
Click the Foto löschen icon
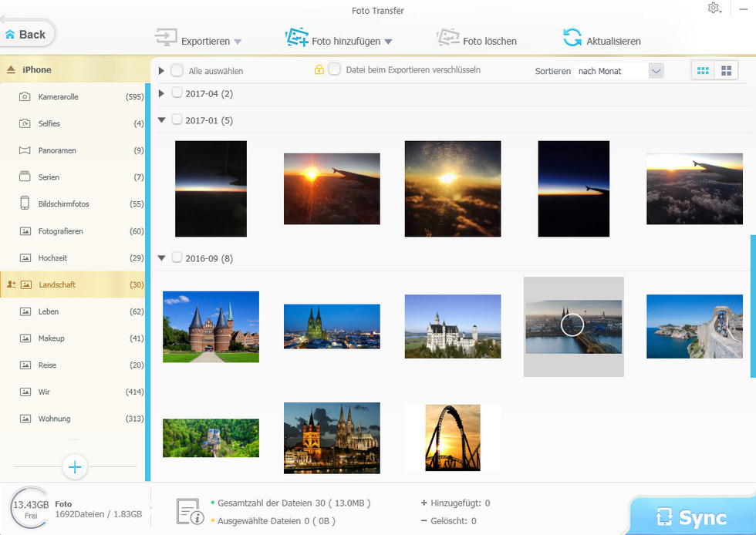(448, 39)
